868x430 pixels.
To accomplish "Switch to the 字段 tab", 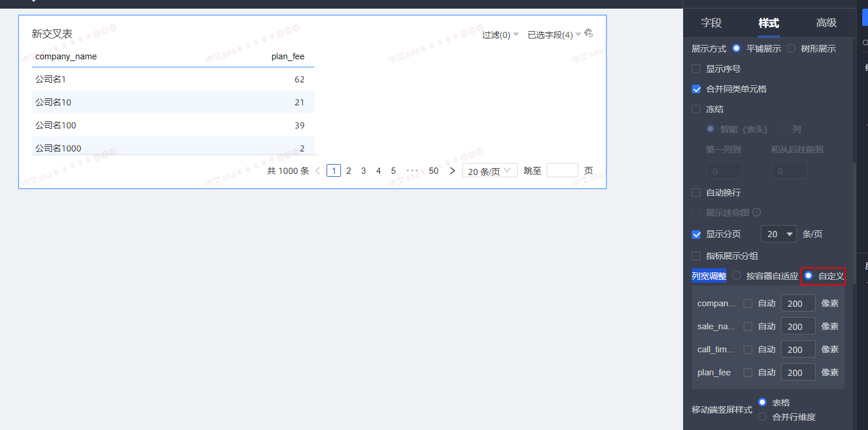I will click(x=711, y=23).
